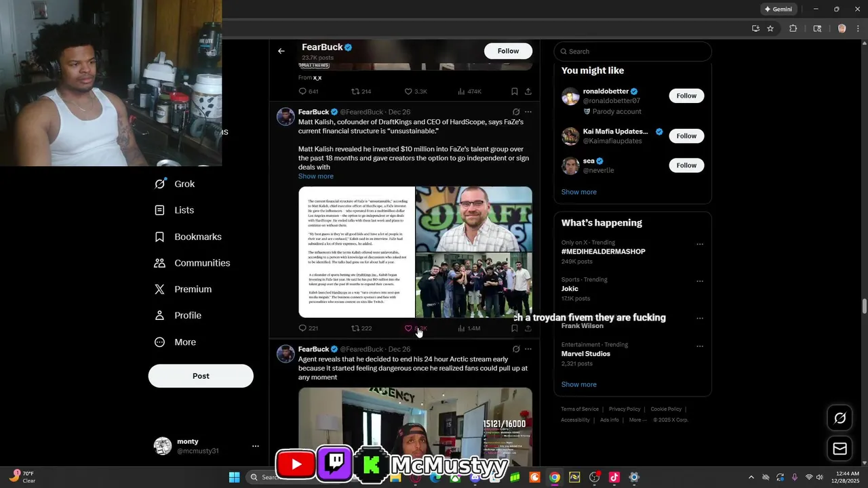868x488 pixels.
Task: Open the group photo image
Action: click(474, 285)
